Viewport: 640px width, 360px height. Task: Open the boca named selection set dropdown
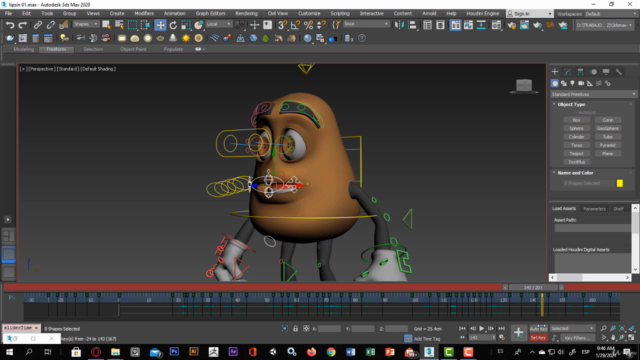coord(366,24)
